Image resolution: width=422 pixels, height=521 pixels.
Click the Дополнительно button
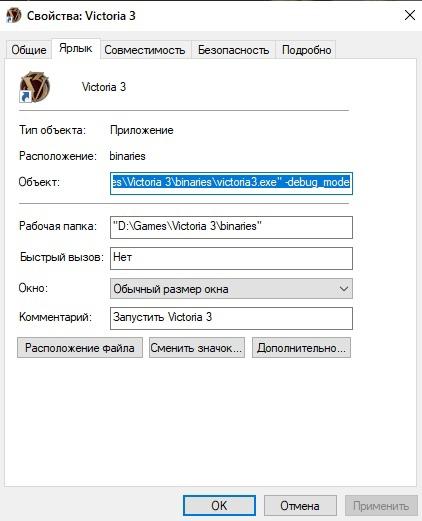tap(301, 348)
